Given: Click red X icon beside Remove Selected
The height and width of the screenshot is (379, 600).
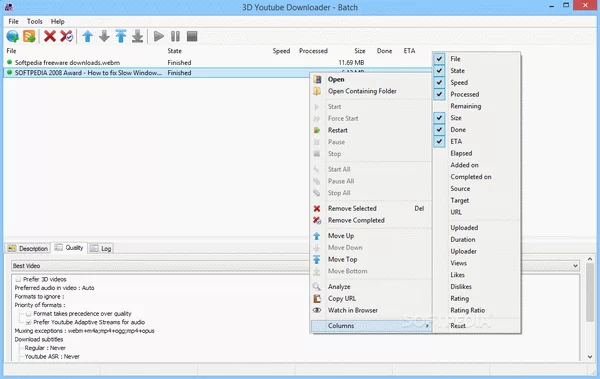Looking at the screenshot, I should 317,209.
